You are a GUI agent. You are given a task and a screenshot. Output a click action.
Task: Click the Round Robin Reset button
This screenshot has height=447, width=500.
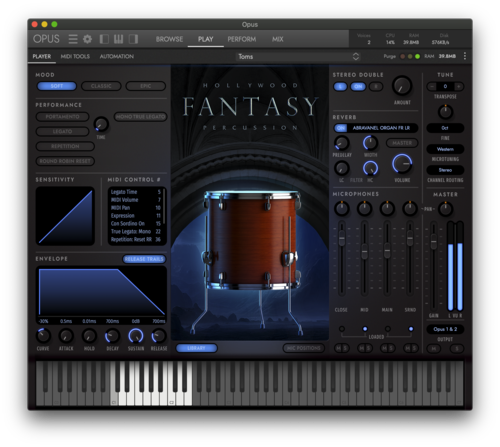click(x=65, y=161)
